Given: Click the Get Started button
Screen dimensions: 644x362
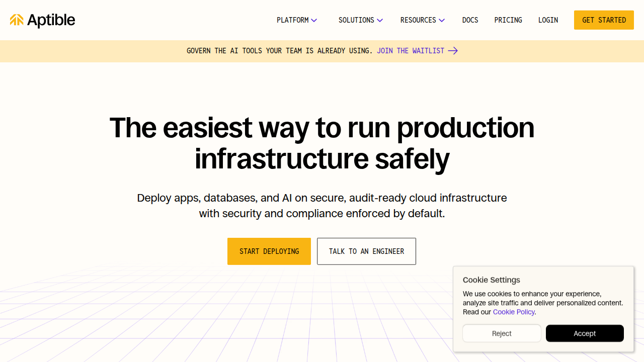Looking at the screenshot, I should pos(604,20).
